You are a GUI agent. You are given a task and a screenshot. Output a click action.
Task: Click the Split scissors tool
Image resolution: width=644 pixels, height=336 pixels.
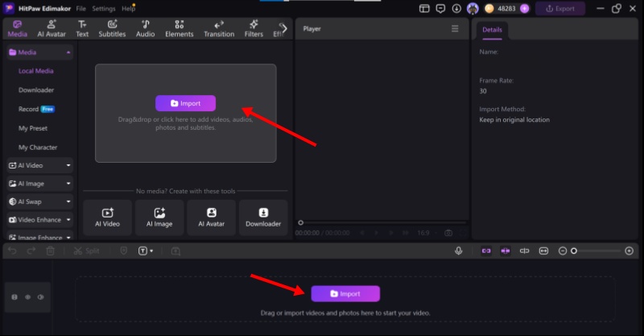point(86,251)
